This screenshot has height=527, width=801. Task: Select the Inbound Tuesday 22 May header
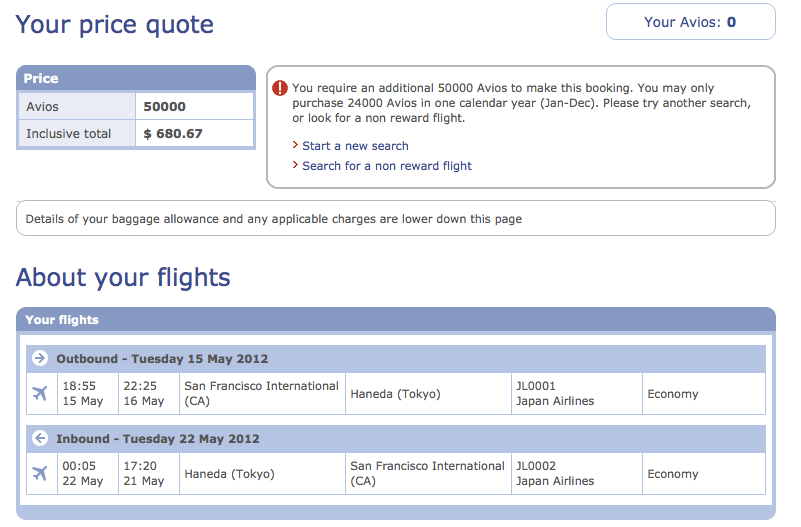click(396, 439)
